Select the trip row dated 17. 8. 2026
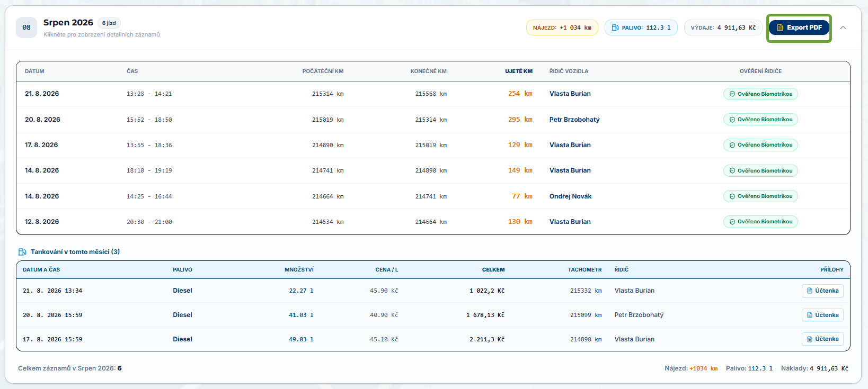Image resolution: width=868 pixels, height=389 pixels. coord(433,145)
